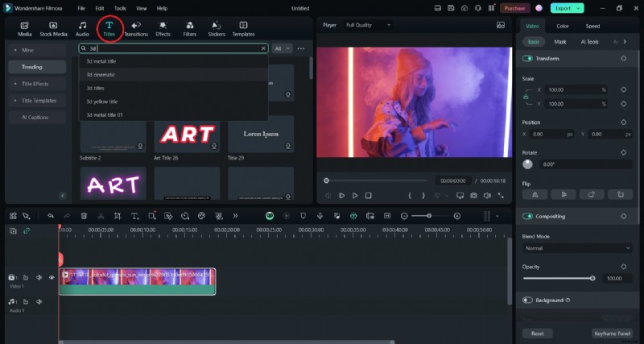Switch to the Color tab
Viewport: 644px width, 344px height.
tap(562, 26)
